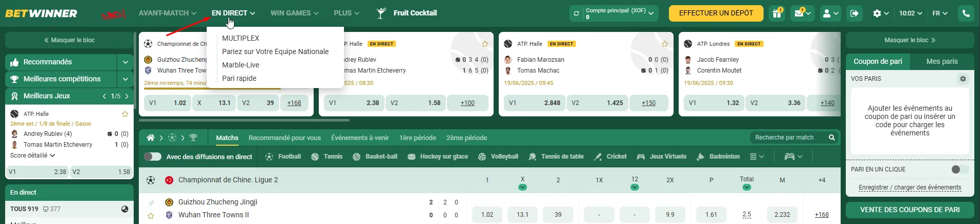Expand Score détaillé
This screenshot has width=980, height=224.
click(32, 156)
